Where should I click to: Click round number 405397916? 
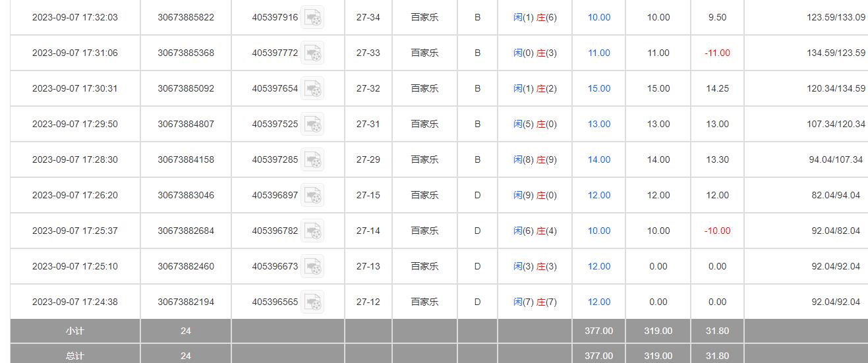pyautogui.click(x=275, y=17)
